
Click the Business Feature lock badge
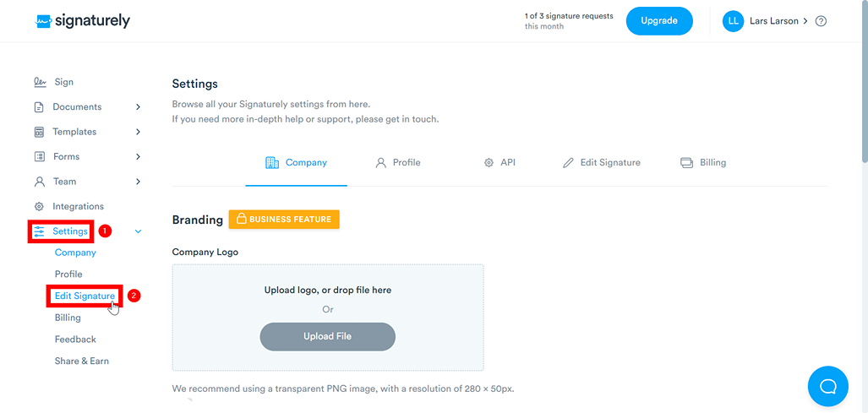coord(284,220)
